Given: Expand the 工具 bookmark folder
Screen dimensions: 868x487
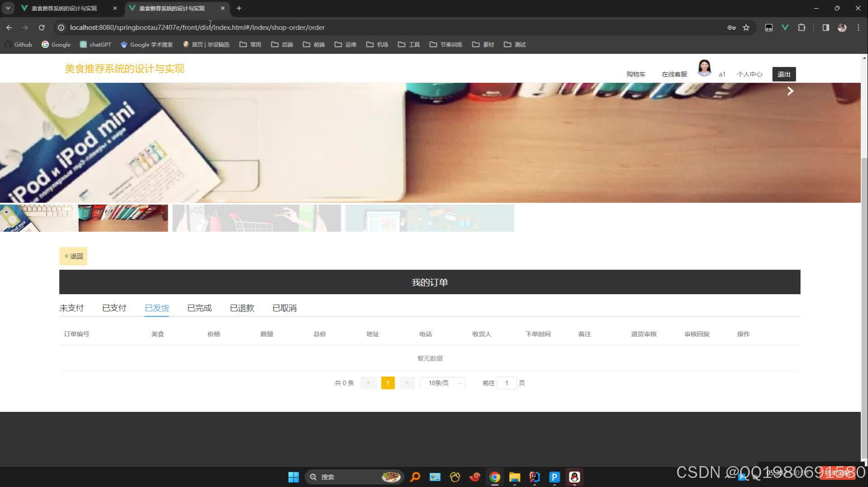Looking at the screenshot, I should [x=409, y=44].
